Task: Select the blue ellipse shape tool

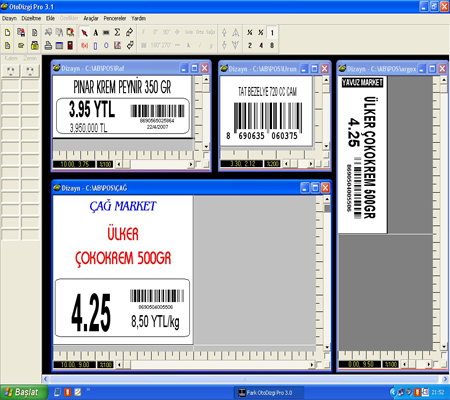Action: point(106,45)
